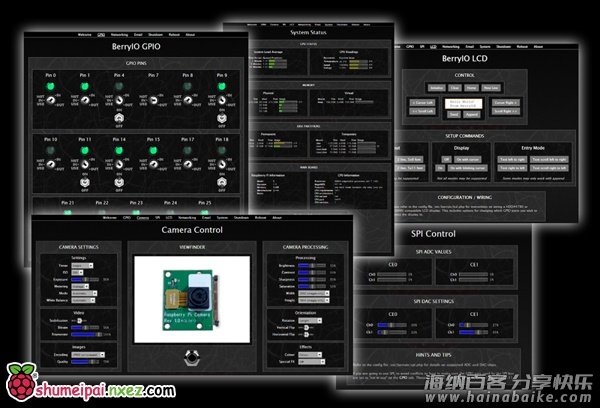Open Welcome menu in the GPIO window
The width and height of the screenshot is (600, 408).
pyautogui.click(x=85, y=35)
